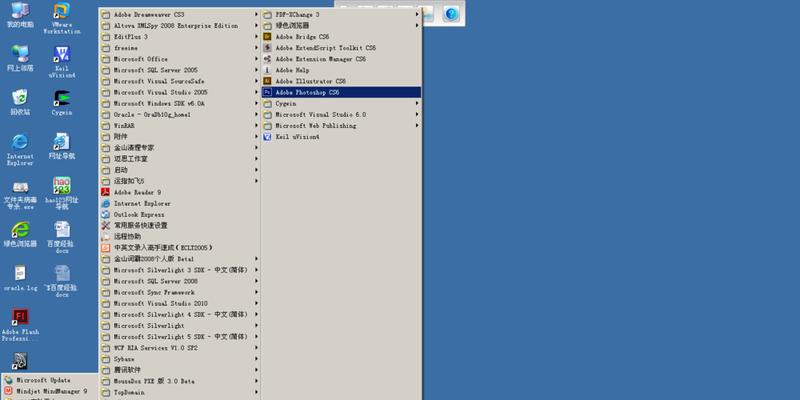Open Microsoft Visual Studio 2010 folder
Screen dimensions: 800x400
180,304
